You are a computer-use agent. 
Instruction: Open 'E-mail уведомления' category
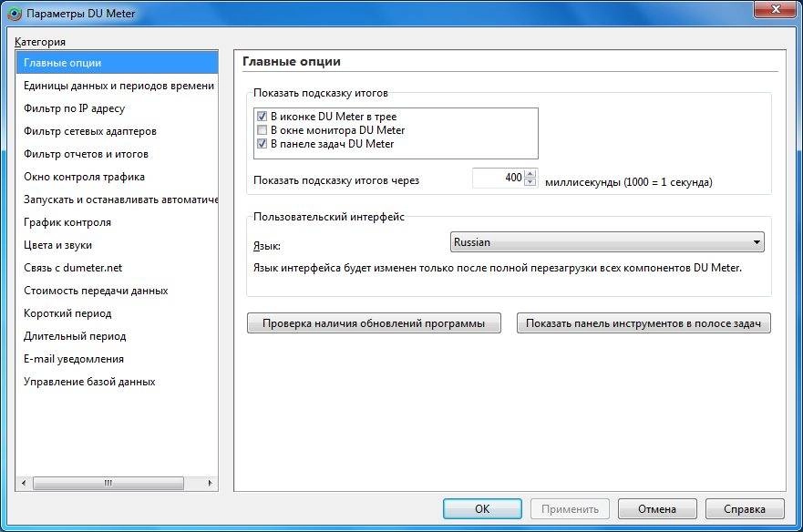click(x=117, y=358)
